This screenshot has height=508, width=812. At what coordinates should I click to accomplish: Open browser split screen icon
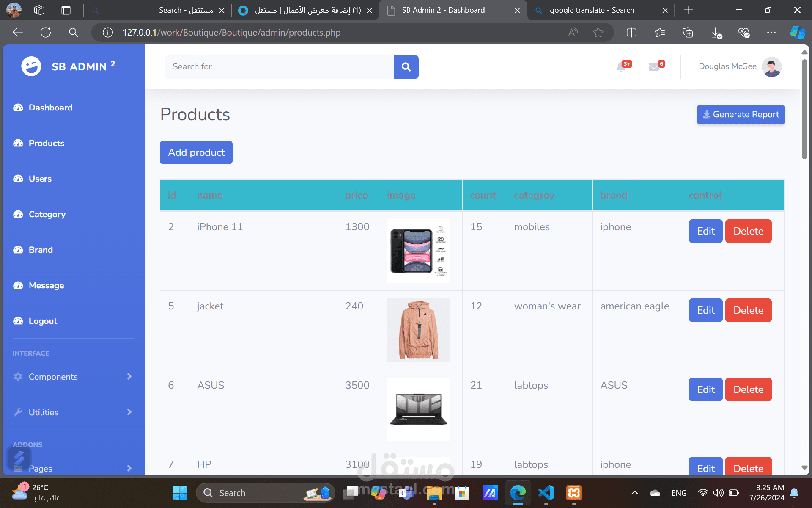tap(631, 33)
